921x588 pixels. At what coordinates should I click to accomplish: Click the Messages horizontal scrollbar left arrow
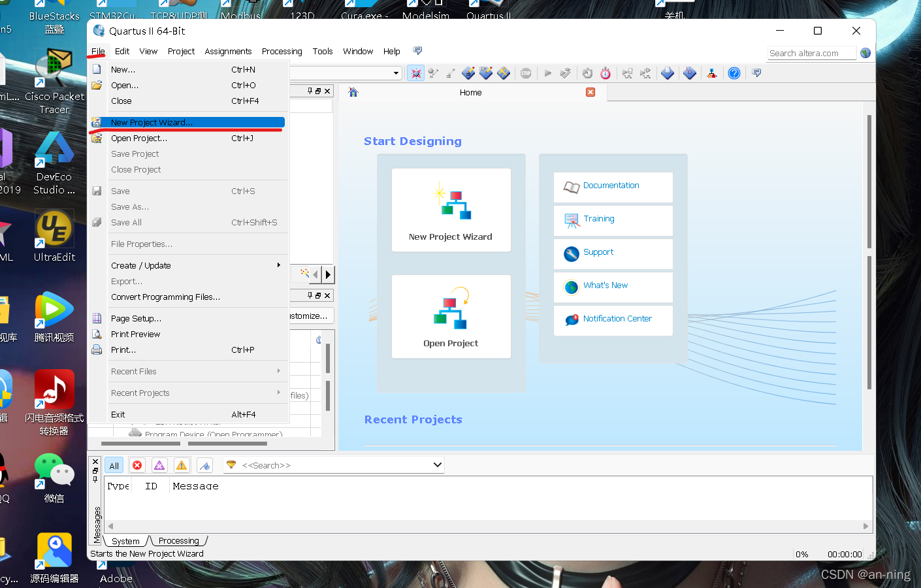pyautogui.click(x=110, y=526)
